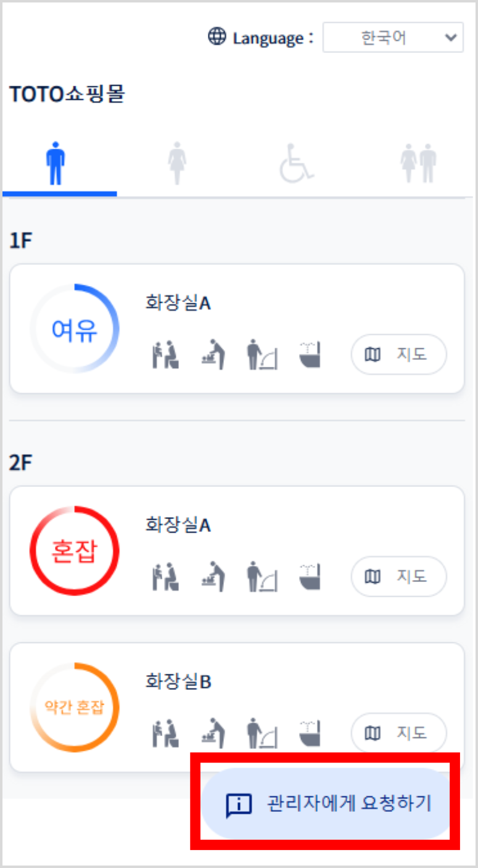Image resolution: width=478 pixels, height=868 pixels.
Task: Open the 지도 map for 2F 화장실B
Action: click(x=398, y=734)
